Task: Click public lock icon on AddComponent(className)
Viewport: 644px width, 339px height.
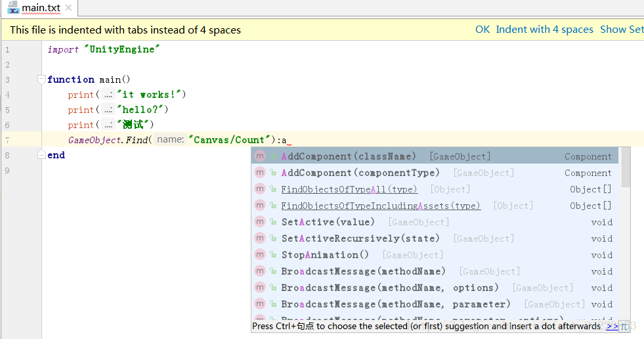Action: pyautogui.click(x=273, y=156)
